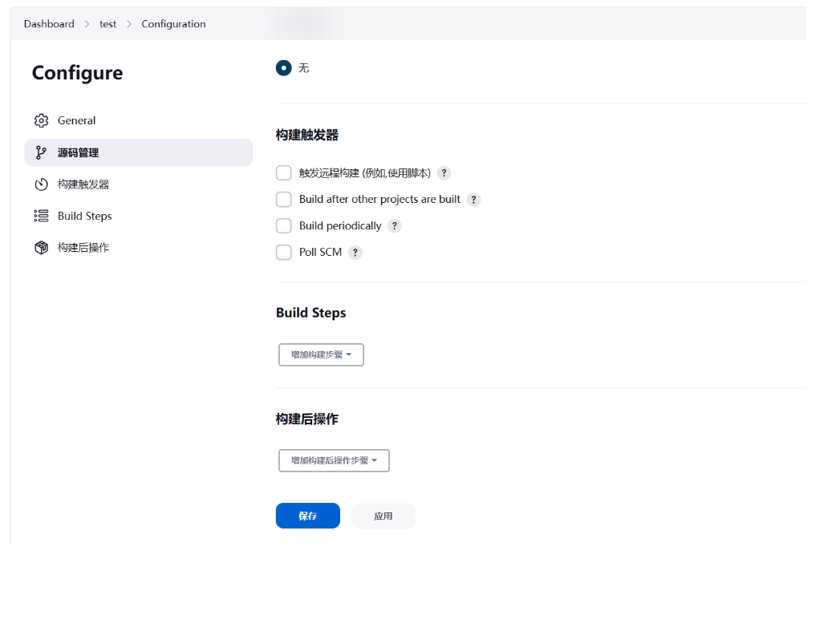Click chevron after Dashboard breadcrumb
840x632 pixels.
point(87,24)
